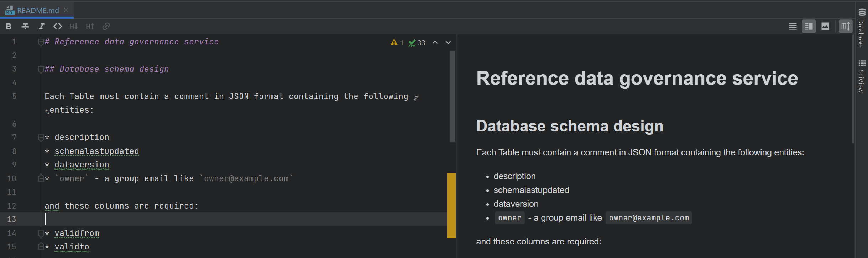This screenshot has width=868, height=258.
Task: Click the yellow change marker stripe
Action: [x=451, y=205]
